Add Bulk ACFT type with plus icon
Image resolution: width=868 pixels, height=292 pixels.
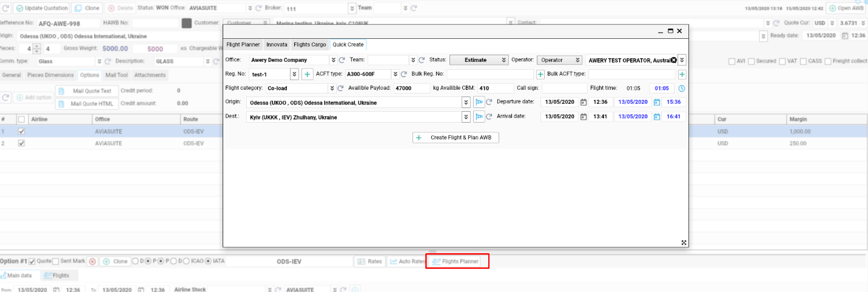682,74
